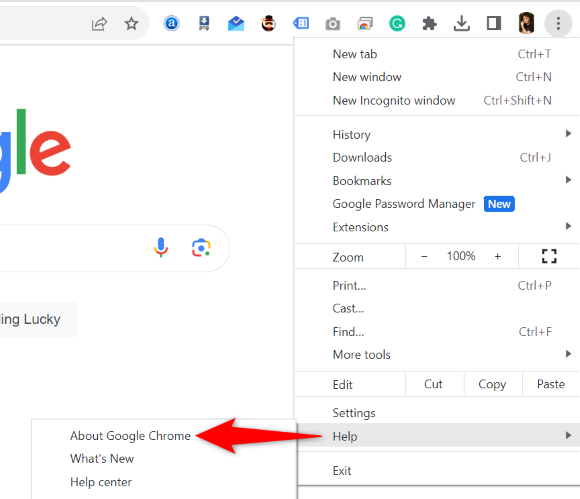Click the gray camera screenshot extension
The width and height of the screenshot is (580, 499).
click(333, 24)
